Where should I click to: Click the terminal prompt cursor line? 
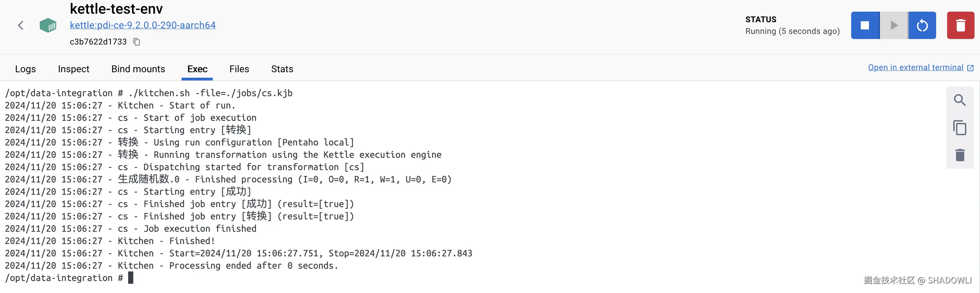[x=131, y=278]
